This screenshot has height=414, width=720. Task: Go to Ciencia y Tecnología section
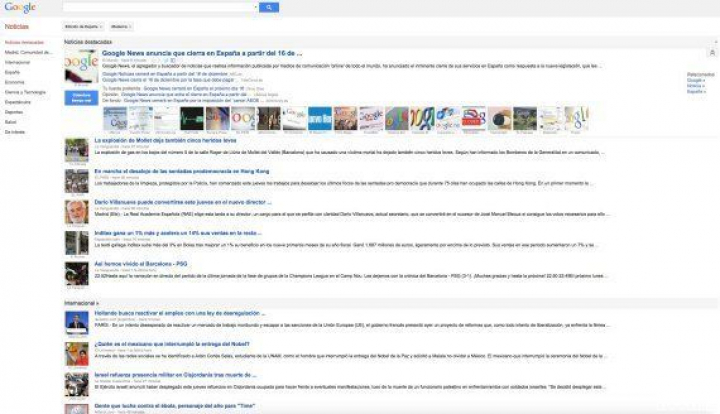24,92
